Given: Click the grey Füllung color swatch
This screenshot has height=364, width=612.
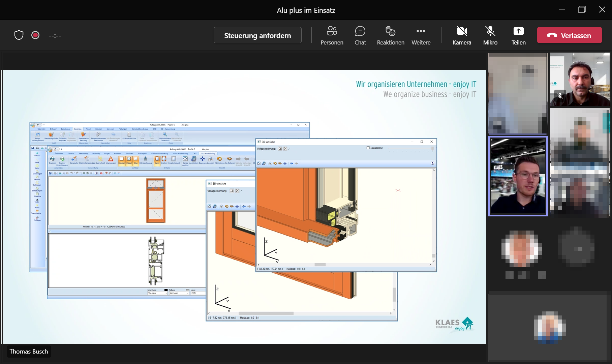Looking at the screenshot, I should (188, 290).
